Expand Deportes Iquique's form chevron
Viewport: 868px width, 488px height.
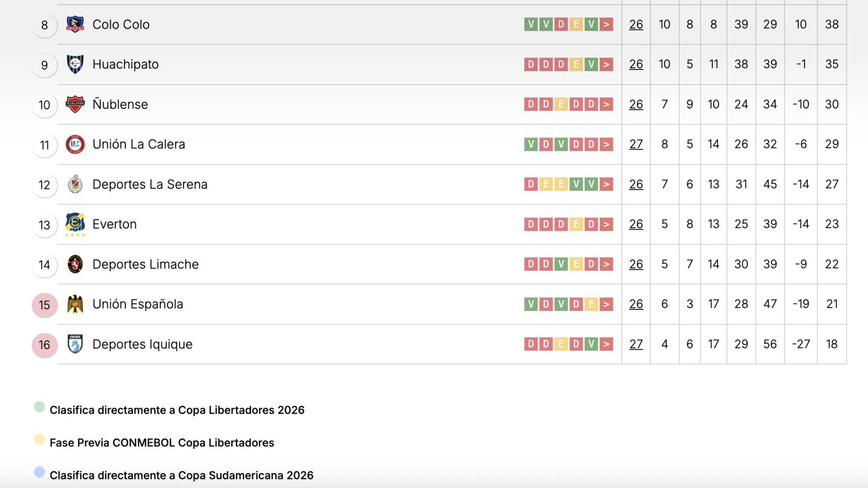coord(606,344)
